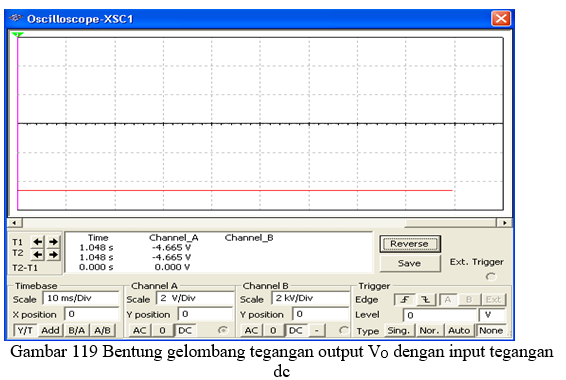Click the scrollbar right arrow

coord(505,223)
